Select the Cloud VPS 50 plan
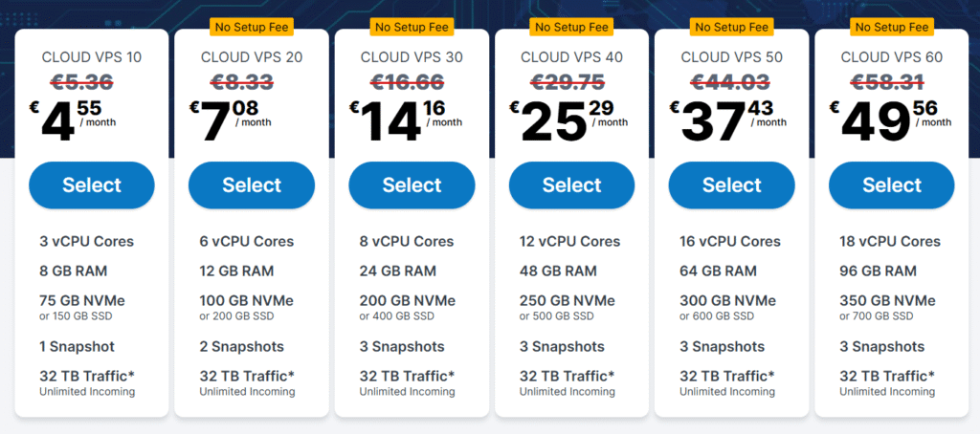Screen dimensions: 980x434 tap(732, 185)
